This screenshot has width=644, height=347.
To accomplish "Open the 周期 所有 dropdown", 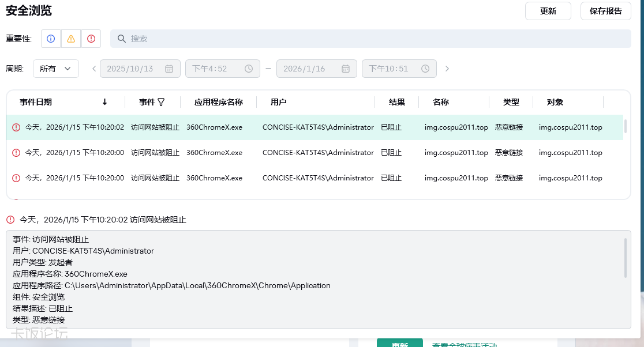I will tap(55, 68).
